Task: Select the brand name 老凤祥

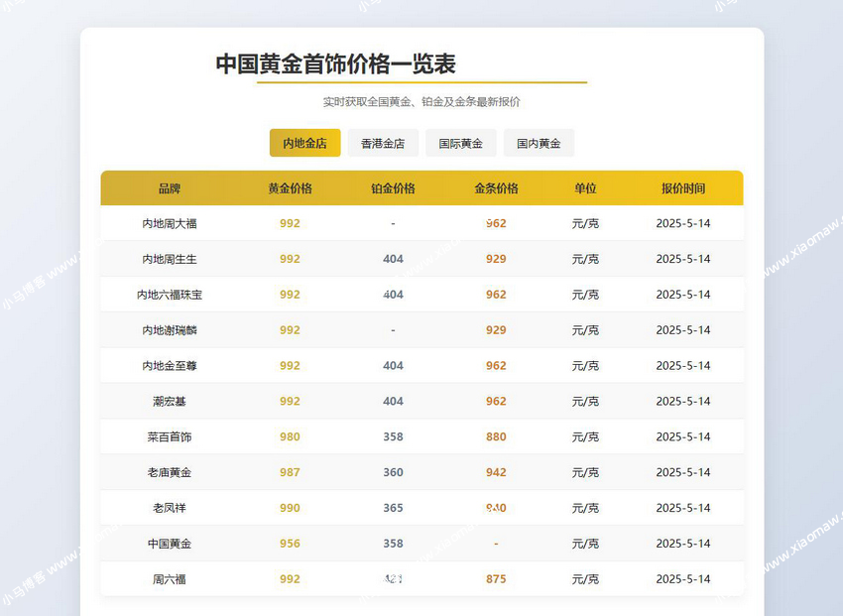Action: coord(170,508)
